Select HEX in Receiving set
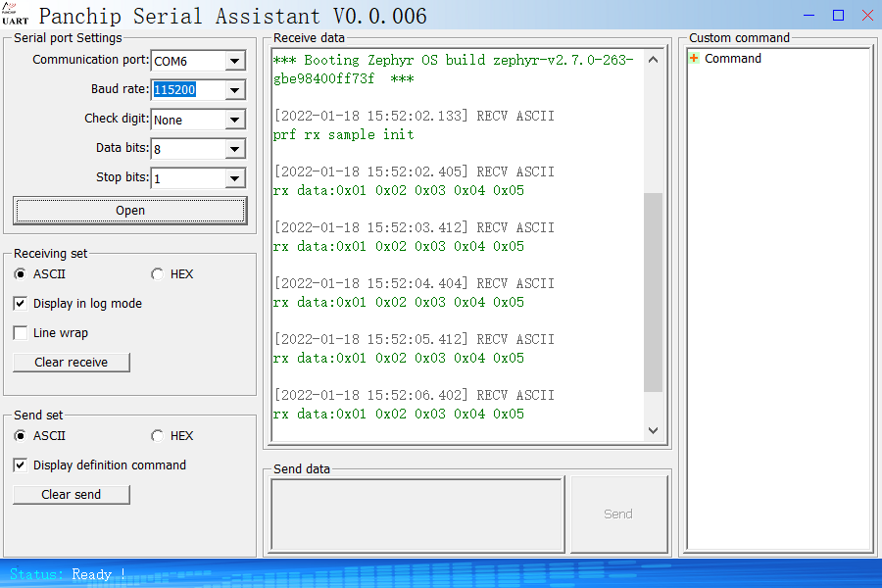Viewport: 882px width, 588px height. 172,274
